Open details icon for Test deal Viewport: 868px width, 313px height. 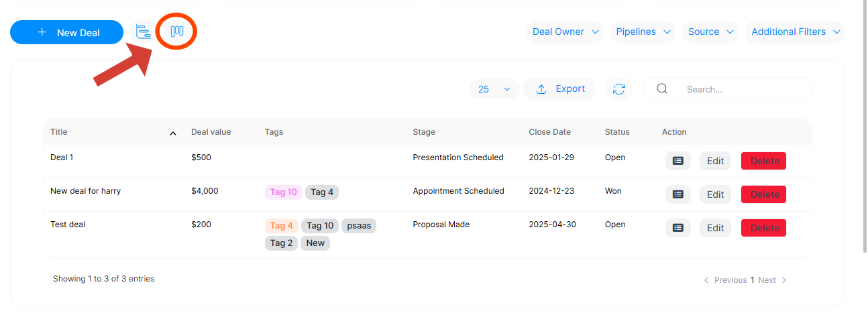[x=677, y=228]
